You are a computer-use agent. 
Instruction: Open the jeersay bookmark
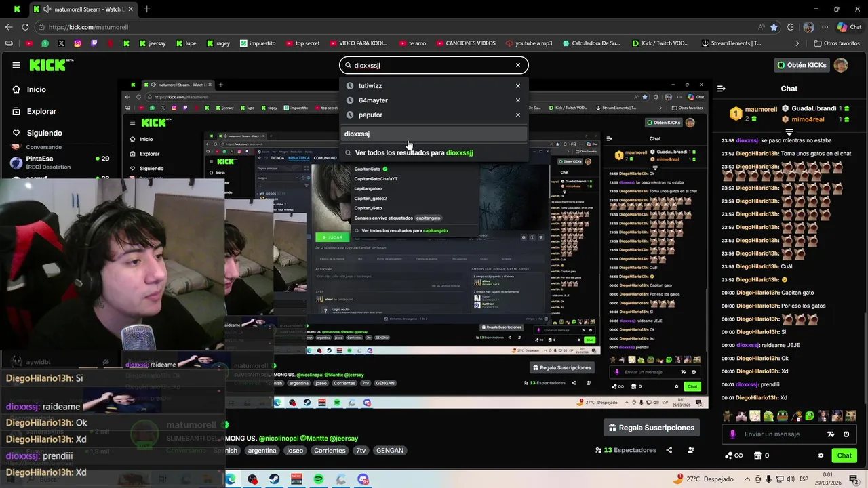coord(153,43)
